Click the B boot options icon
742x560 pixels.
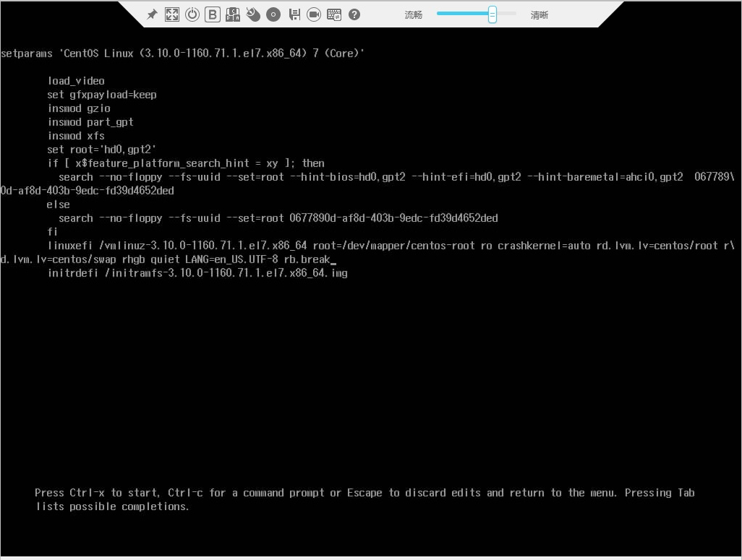pyautogui.click(x=213, y=14)
